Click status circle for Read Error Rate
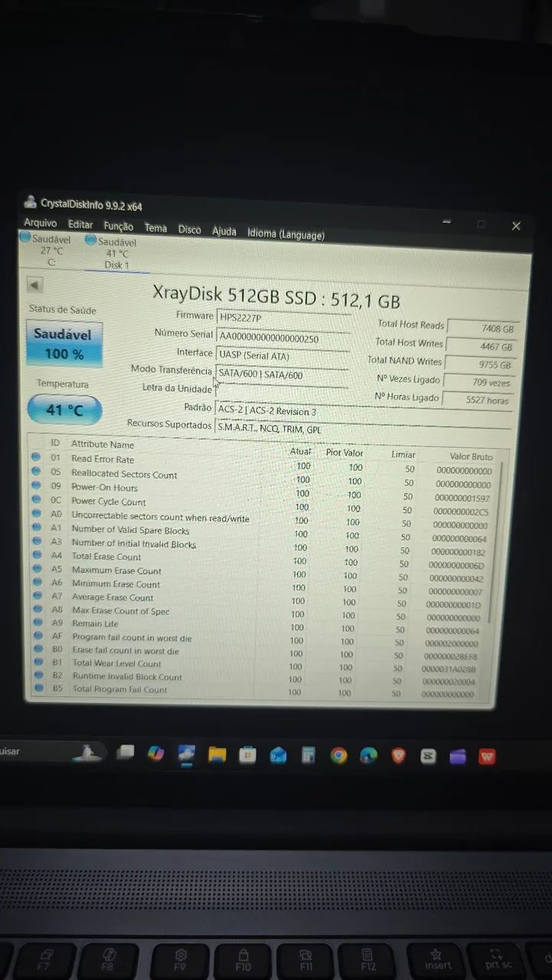The image size is (552, 980). click(x=35, y=458)
